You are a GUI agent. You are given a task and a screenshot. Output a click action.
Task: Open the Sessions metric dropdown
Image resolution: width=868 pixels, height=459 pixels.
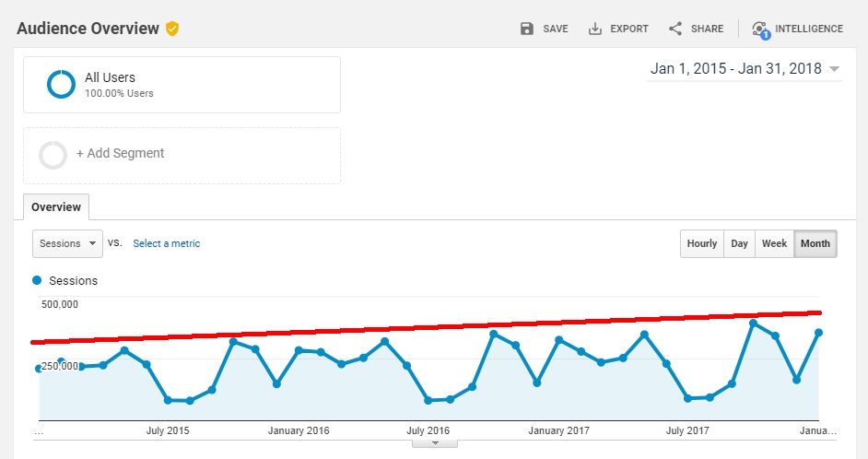coord(67,243)
